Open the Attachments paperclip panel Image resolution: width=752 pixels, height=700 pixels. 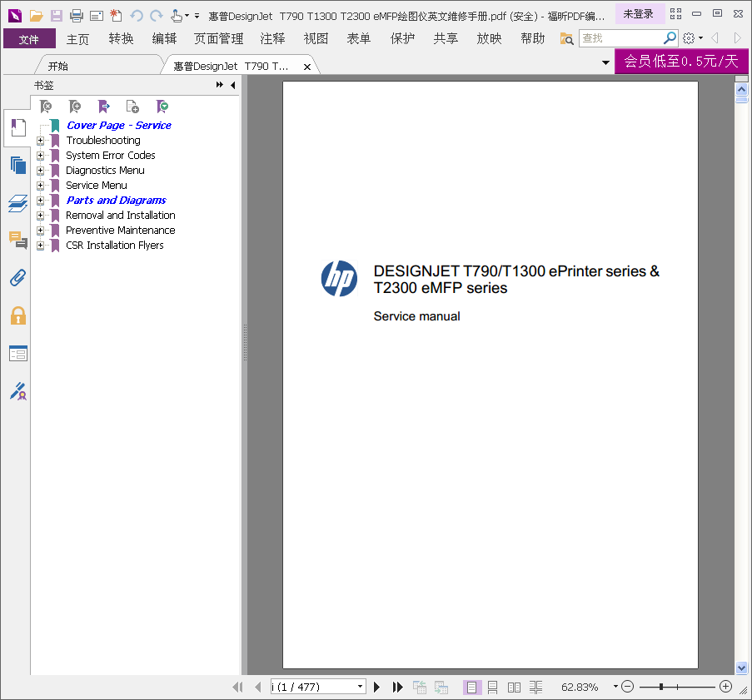[18, 278]
